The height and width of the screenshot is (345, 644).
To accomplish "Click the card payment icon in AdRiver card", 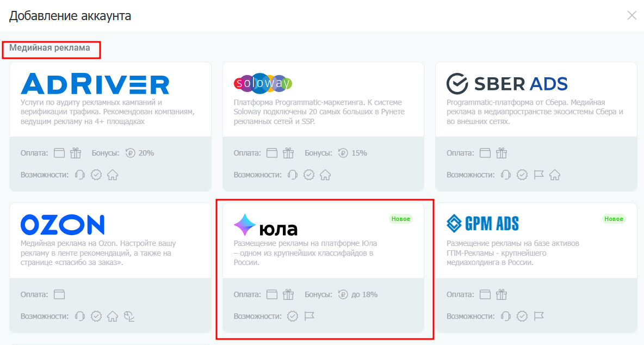I will click(x=59, y=153).
